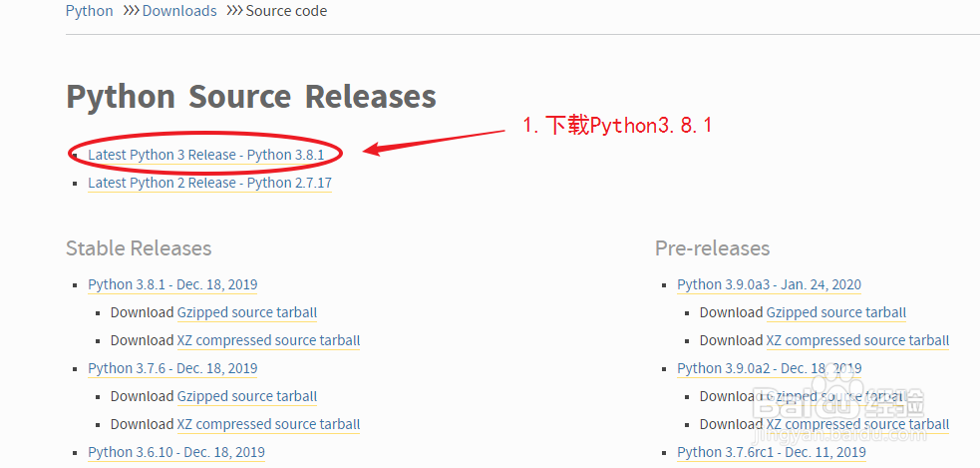Click the Pre-releases section heading
980x468 pixels.
[712, 247]
